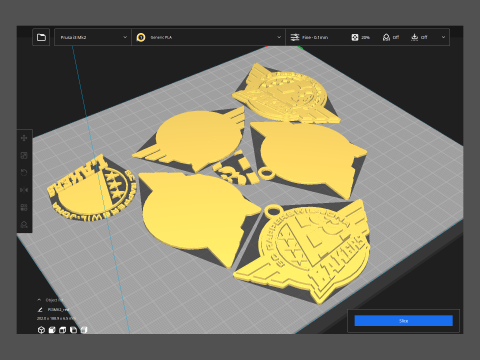Image resolution: width=480 pixels, height=360 pixels.
Task: Open the Generic PLA material dropdown
Action: coord(208,37)
